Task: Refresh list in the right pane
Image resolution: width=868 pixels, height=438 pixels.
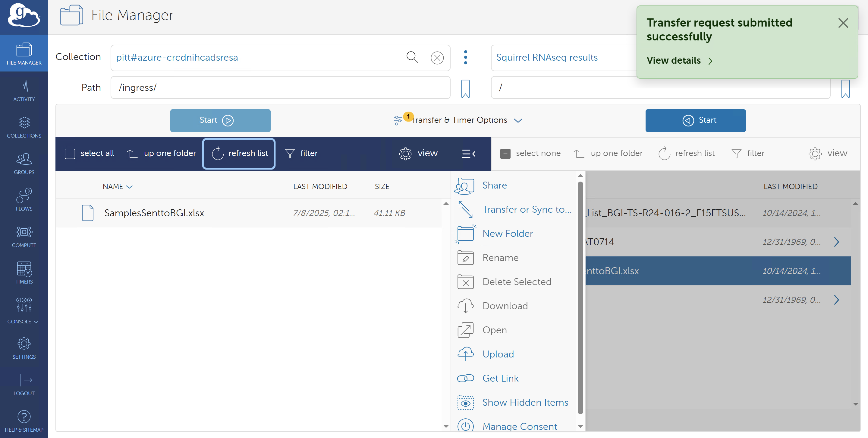Action: (686, 154)
